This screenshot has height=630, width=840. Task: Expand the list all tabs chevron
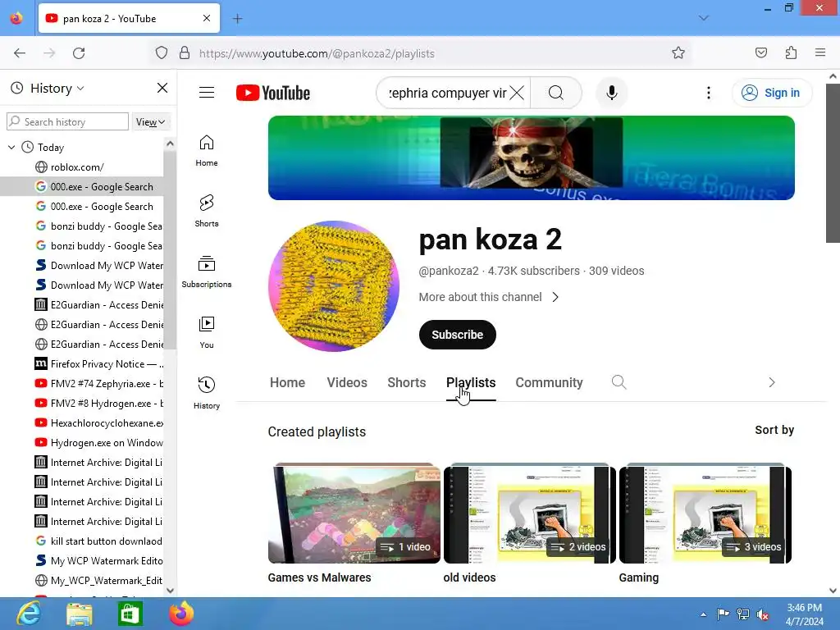703,18
